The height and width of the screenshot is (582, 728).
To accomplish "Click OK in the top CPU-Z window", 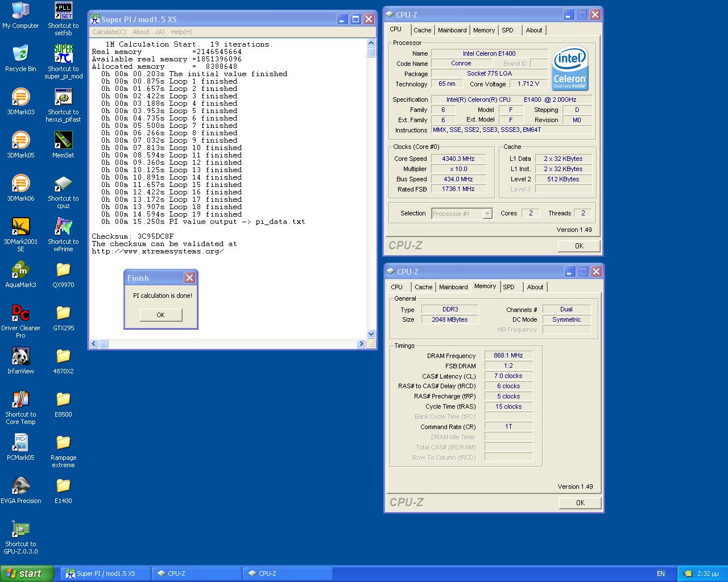I will click(x=579, y=246).
